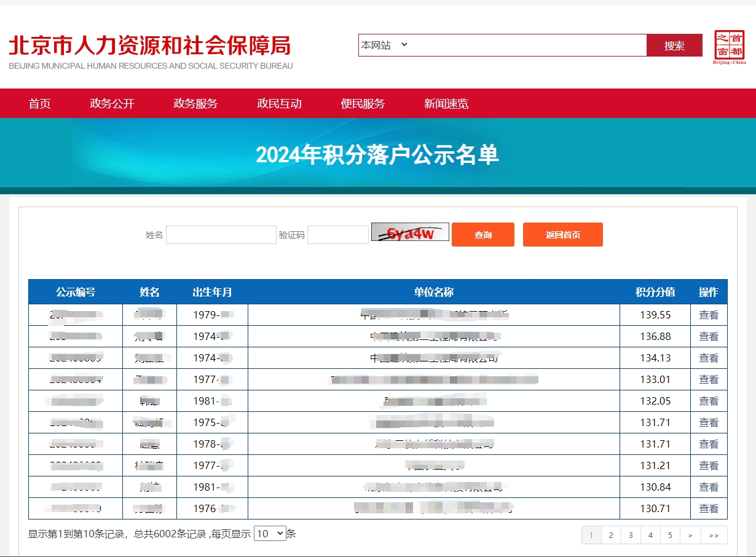This screenshot has height=557, width=756.
Task: Click the 130.71 score cell
Action: click(x=655, y=508)
